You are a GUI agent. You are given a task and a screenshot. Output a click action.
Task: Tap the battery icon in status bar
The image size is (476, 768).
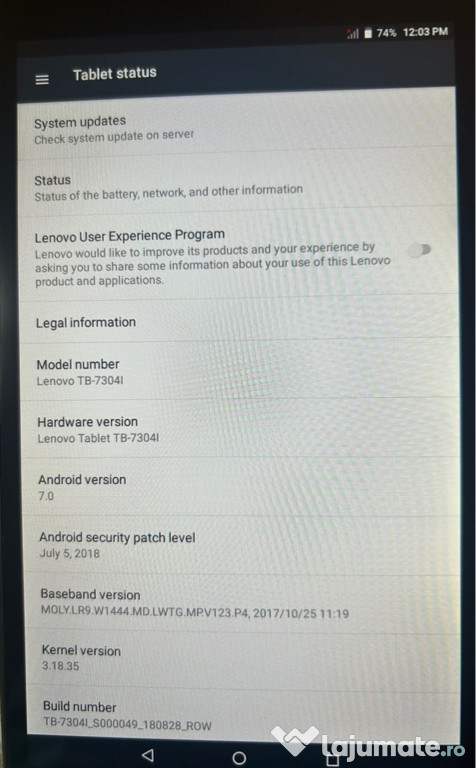368,33
